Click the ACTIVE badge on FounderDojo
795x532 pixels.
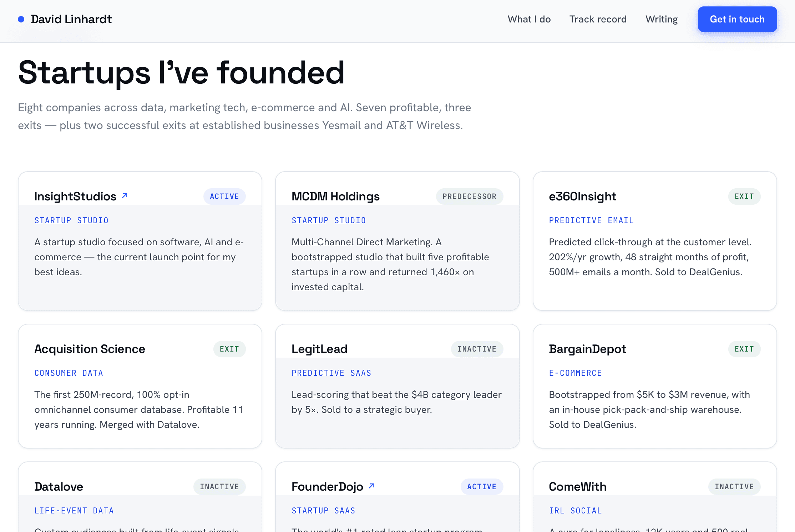point(482,487)
